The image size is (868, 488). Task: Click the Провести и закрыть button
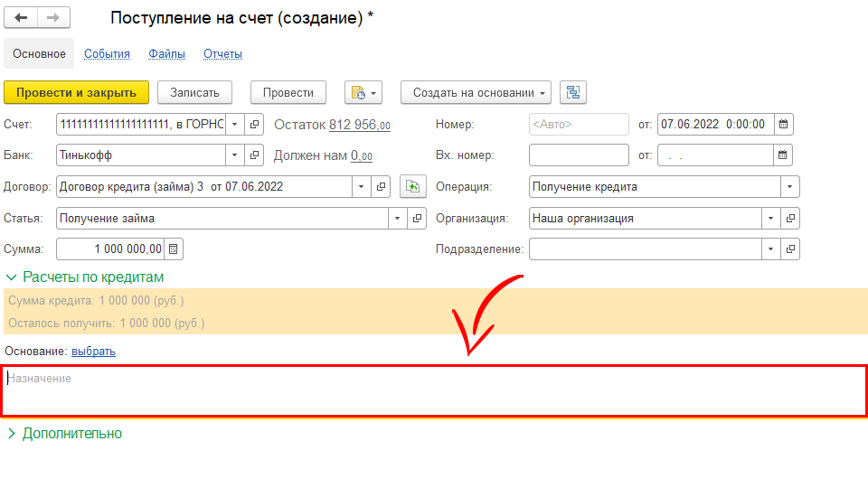[x=76, y=92]
